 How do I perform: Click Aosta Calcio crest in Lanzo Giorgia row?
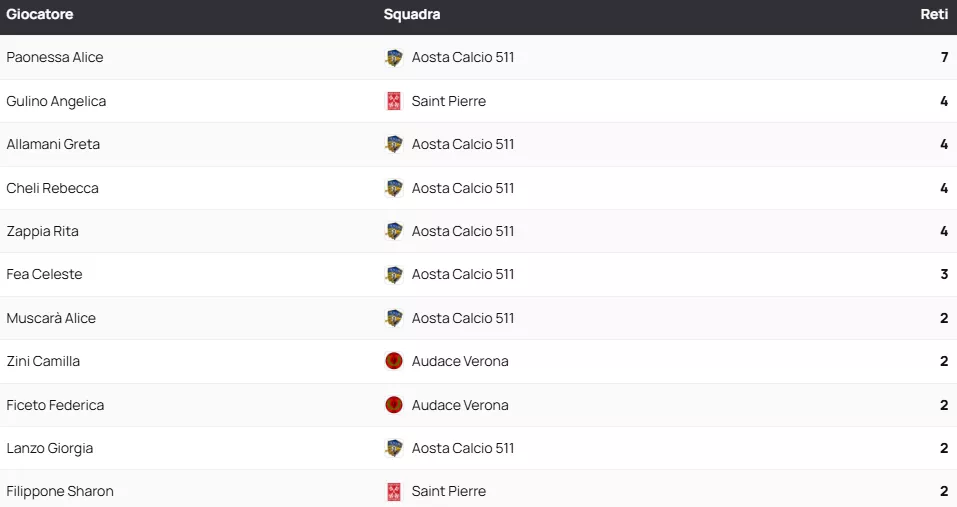(x=394, y=448)
